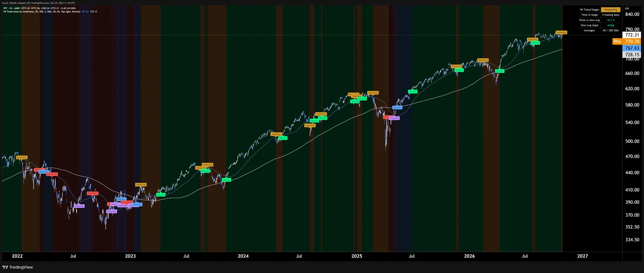Click the 390.00 price axis level

click(632, 202)
